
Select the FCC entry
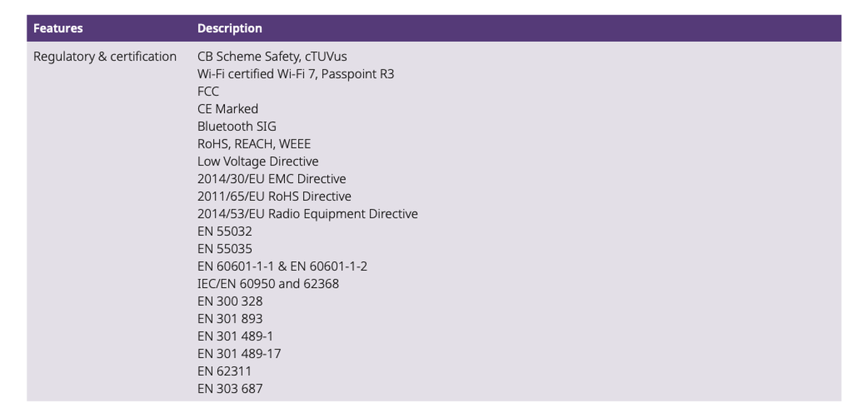coord(208,91)
